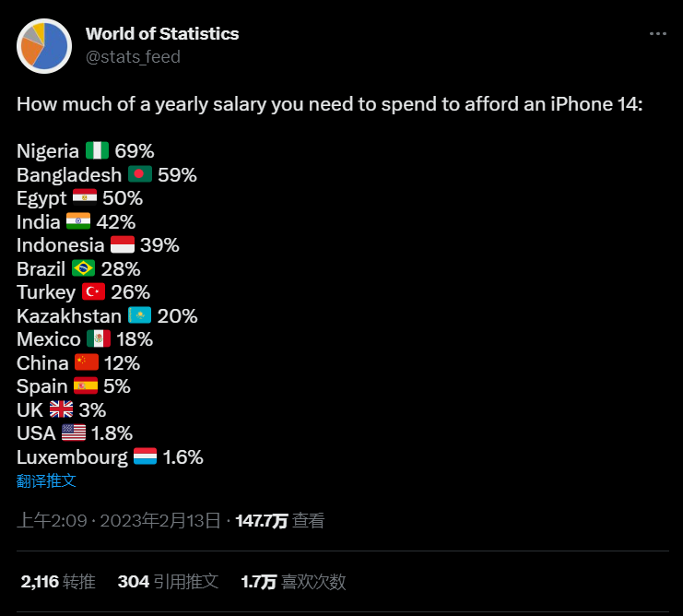Open the three-dot more options menu

[657, 34]
